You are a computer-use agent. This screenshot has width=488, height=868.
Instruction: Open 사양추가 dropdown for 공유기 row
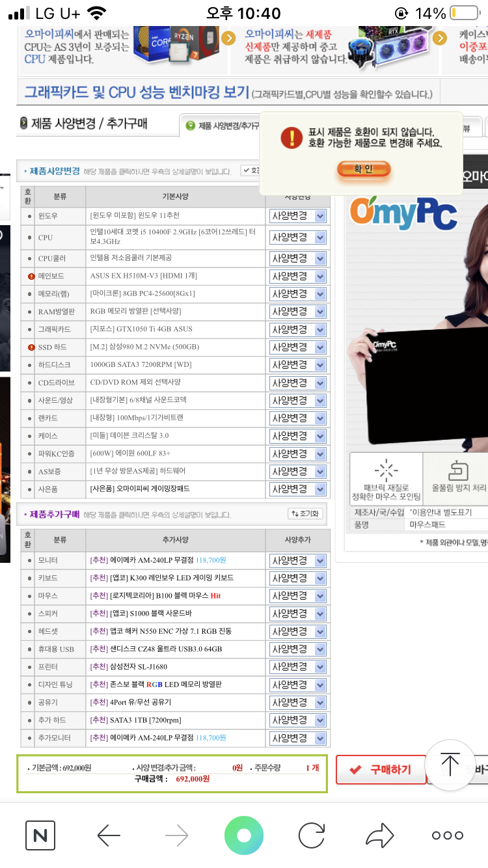point(298,702)
